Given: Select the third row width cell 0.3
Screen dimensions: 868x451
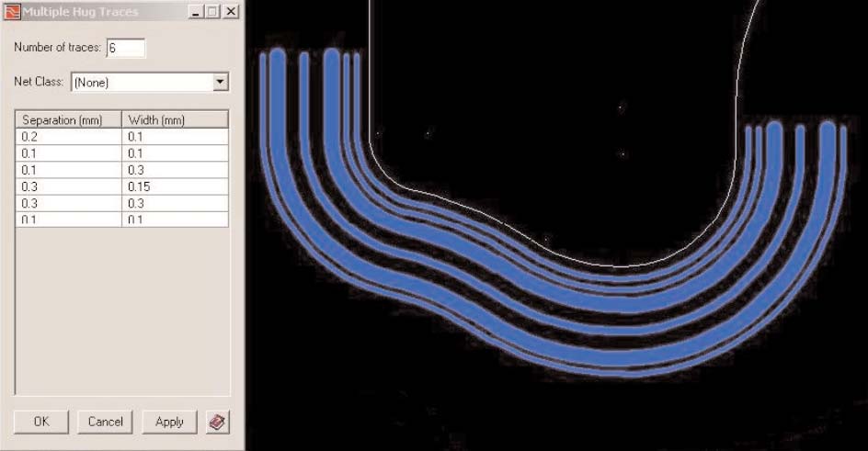Looking at the screenshot, I should 175,170.
